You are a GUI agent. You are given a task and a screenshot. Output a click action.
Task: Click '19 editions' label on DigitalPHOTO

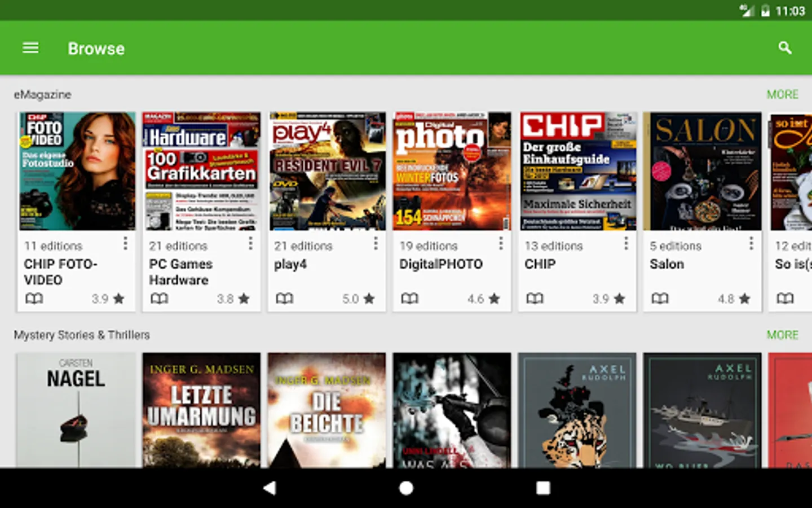click(x=429, y=246)
